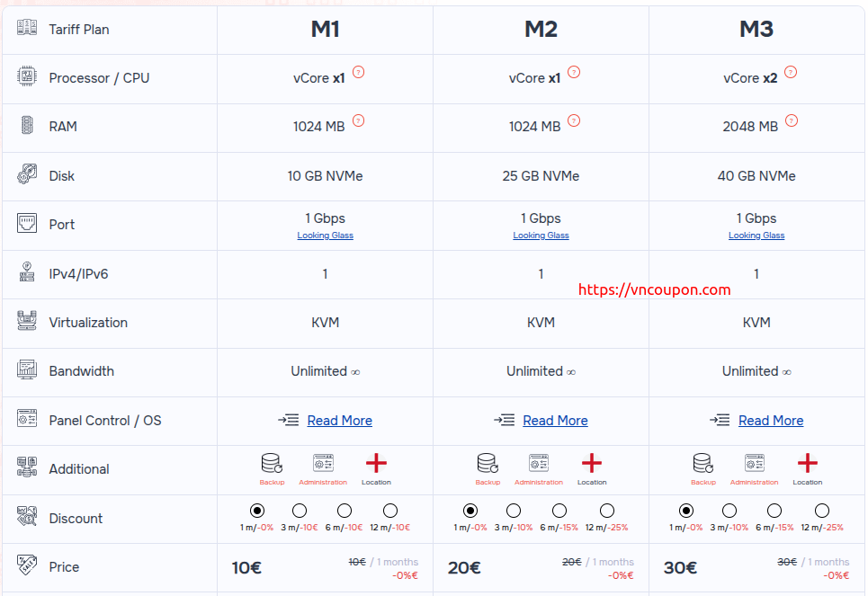Expand Read More under plan M3
The height and width of the screenshot is (596, 868).
pos(771,421)
